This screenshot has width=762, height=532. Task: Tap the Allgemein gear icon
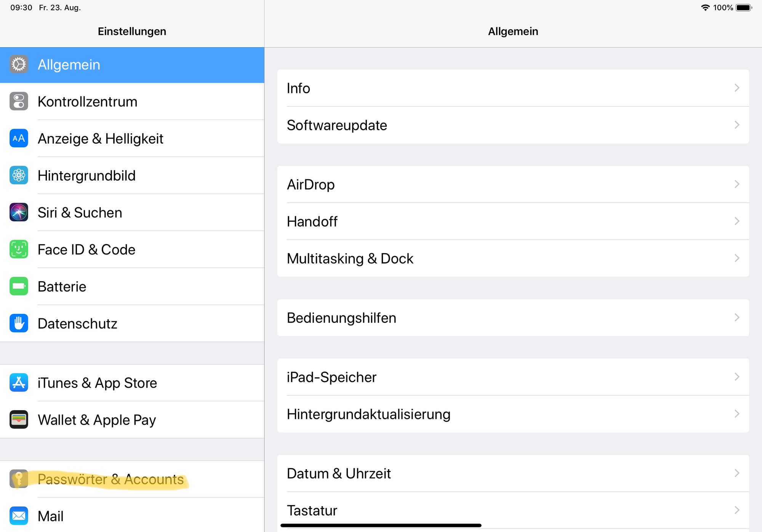(19, 64)
